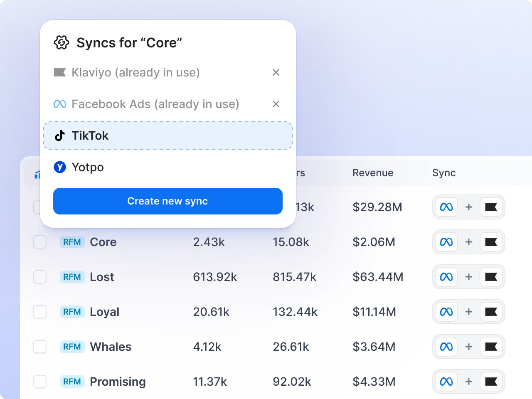Click Facebook Ads (already in use) entry
Viewport: 532px width, 399px height.
pos(155,104)
